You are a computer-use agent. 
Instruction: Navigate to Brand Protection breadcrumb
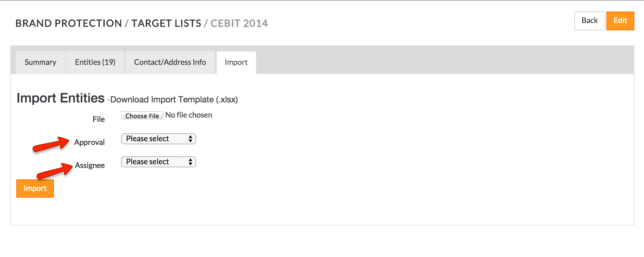click(x=68, y=23)
